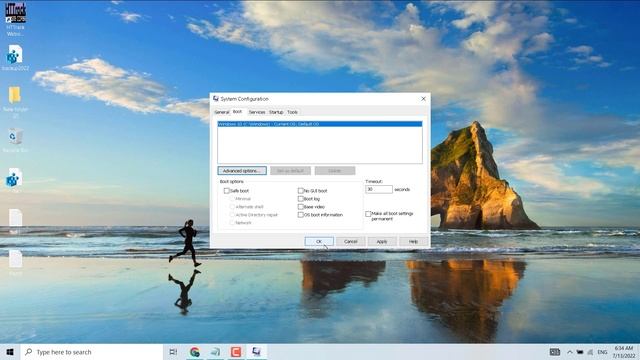Click the System Configuration taskbar icon
Screen dimensions: 640x360
(x=256, y=351)
